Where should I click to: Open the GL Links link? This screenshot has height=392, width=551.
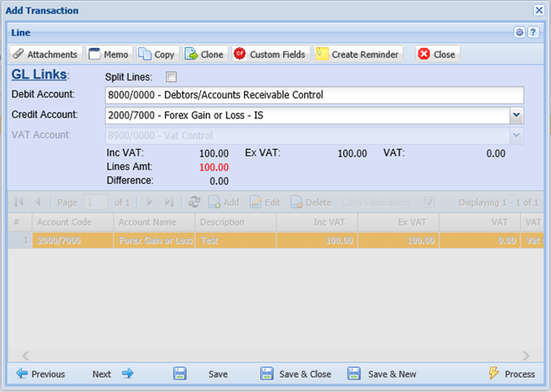40,75
